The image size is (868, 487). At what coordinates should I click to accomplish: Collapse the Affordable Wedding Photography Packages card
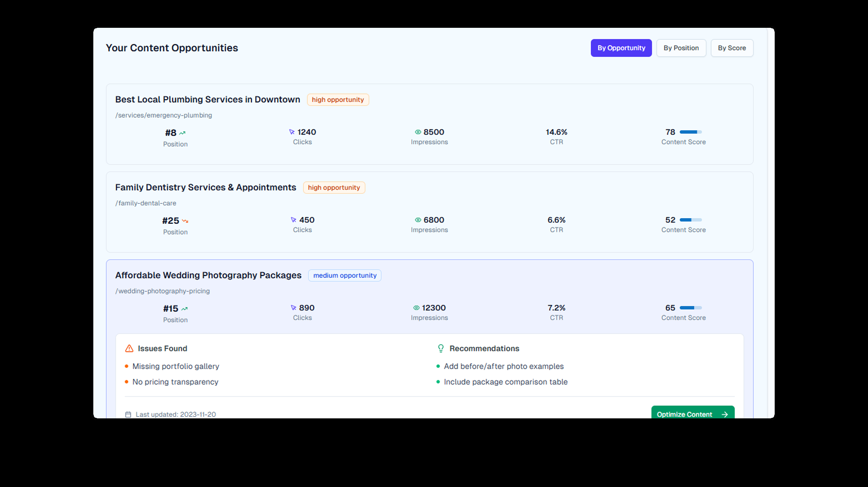tap(208, 275)
